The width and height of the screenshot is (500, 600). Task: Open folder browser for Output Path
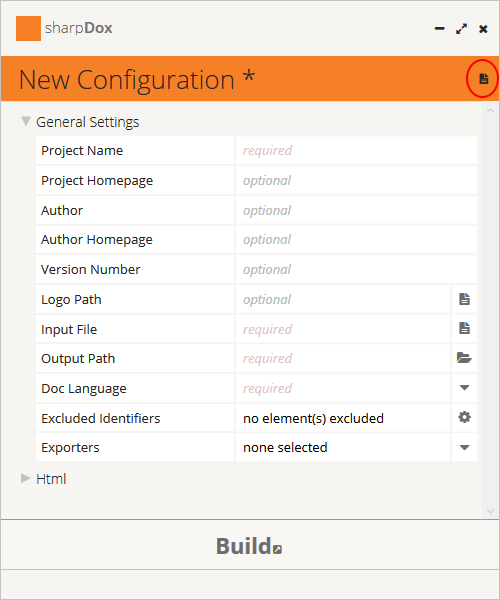coord(464,358)
